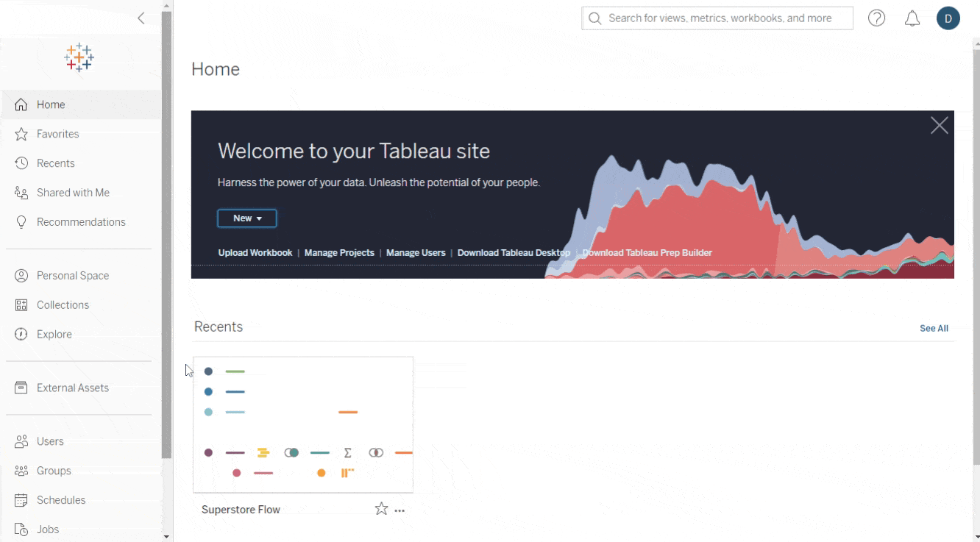
Task: Click the Tableau logo
Action: tap(79, 57)
